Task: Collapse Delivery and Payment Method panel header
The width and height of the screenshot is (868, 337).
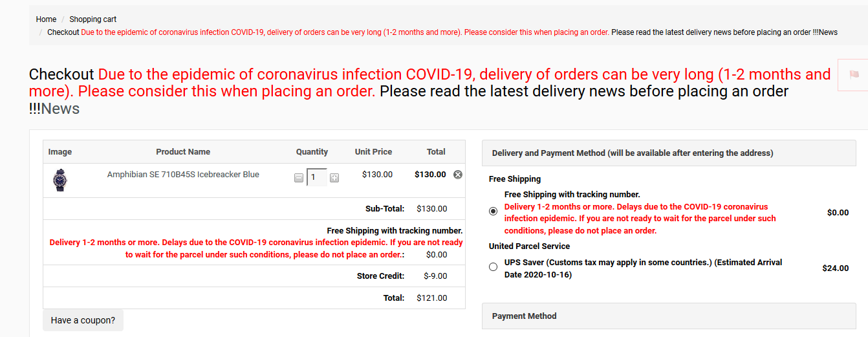Action: tap(669, 153)
